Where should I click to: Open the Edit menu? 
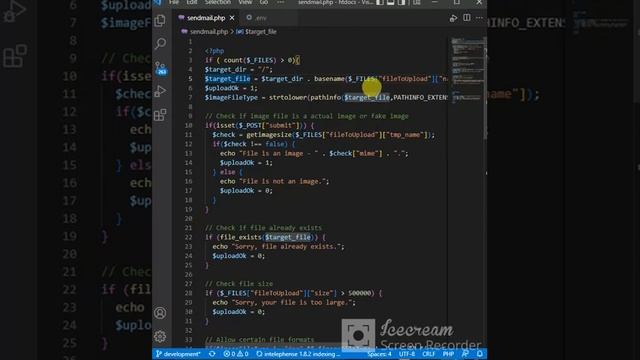191,2
